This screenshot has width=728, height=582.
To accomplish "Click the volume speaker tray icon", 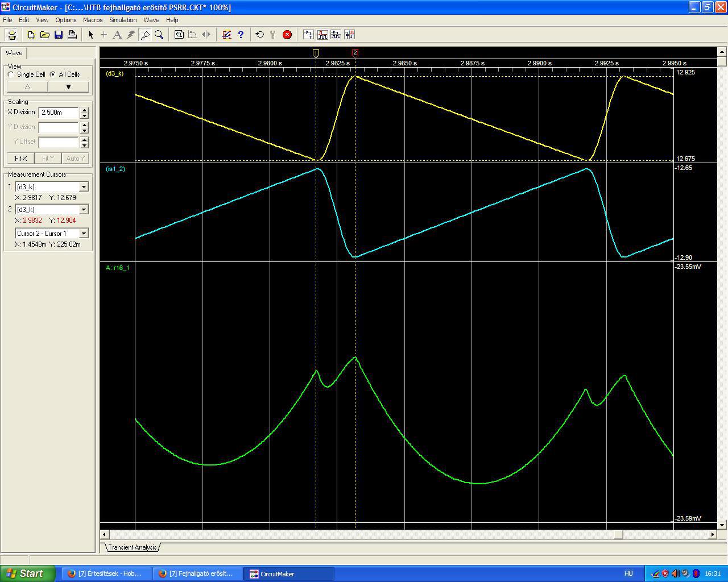I will pos(675,573).
